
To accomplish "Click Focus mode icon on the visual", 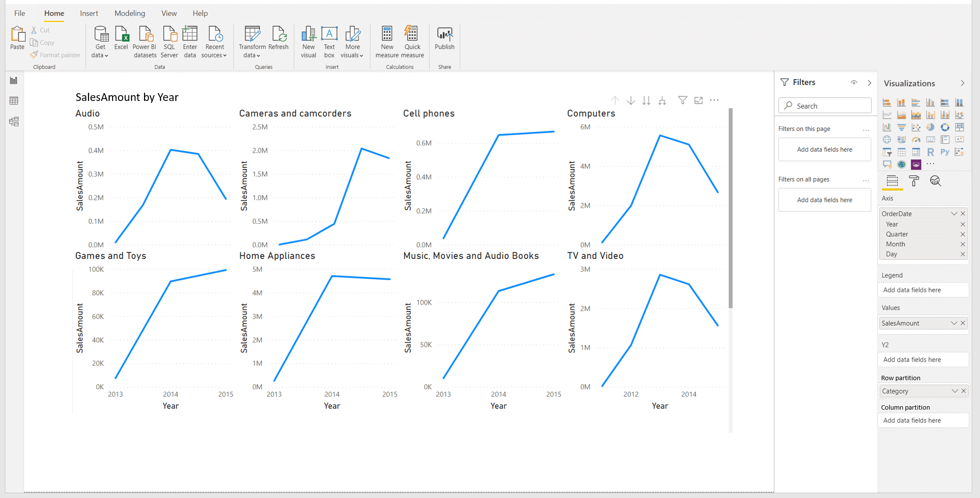I will coord(698,100).
